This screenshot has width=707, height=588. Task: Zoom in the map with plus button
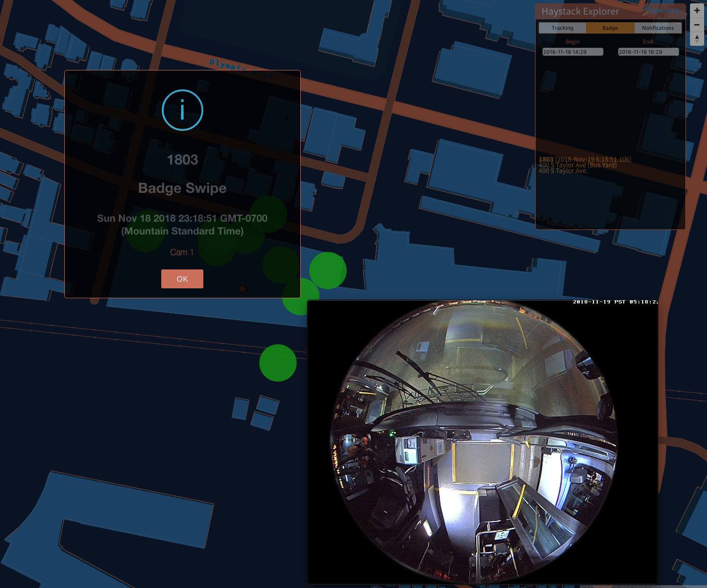(697, 10)
